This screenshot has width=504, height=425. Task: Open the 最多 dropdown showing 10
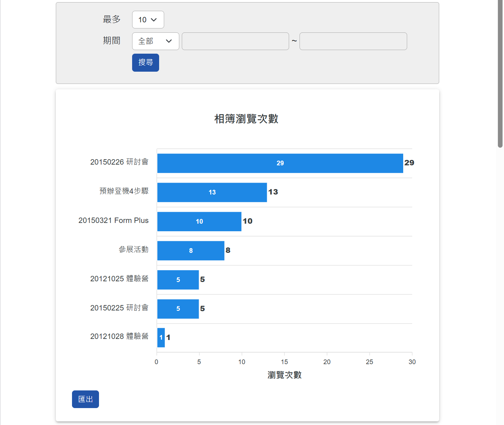coord(148,19)
